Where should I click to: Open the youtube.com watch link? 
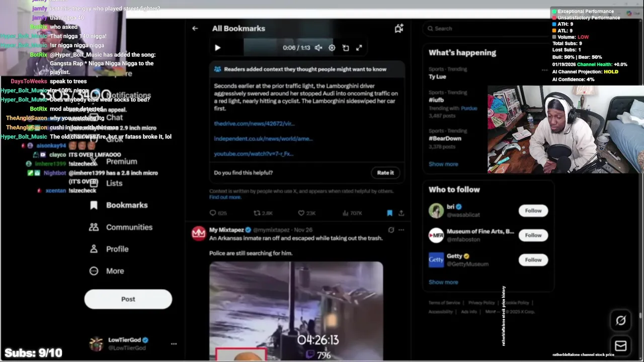pos(253,153)
